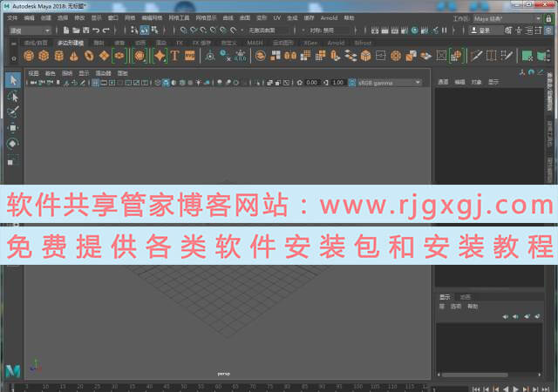
Task: Create a polygon sphere from the shelf
Action: pos(29,56)
